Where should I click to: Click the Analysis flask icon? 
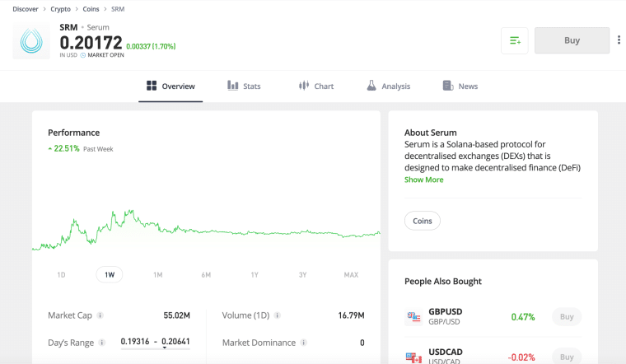pos(371,85)
